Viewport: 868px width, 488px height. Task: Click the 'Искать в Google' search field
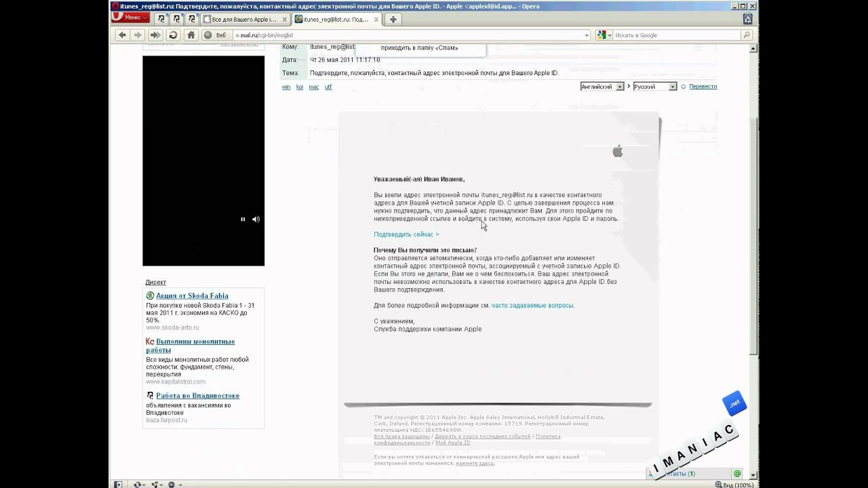(676, 35)
